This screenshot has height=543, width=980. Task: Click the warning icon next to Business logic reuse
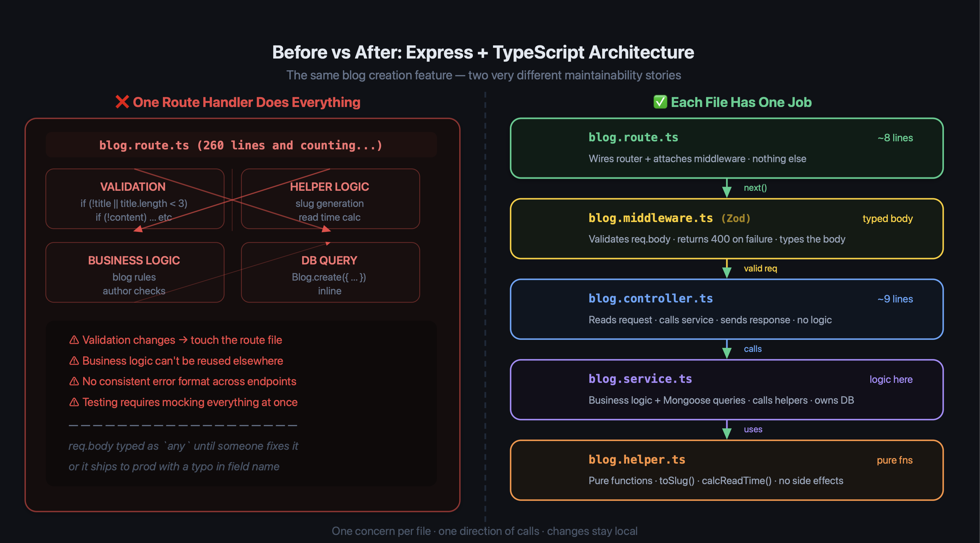[x=74, y=360]
